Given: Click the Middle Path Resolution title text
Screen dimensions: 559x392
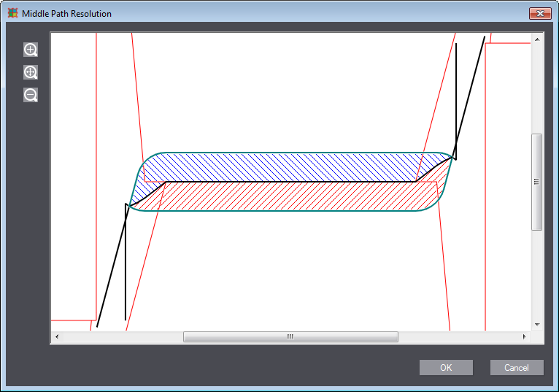Looking at the screenshot, I should tap(66, 14).
